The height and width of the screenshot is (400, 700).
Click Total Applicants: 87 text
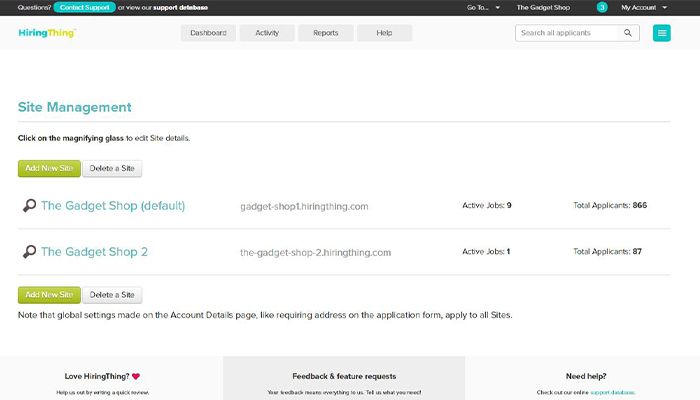(x=607, y=252)
